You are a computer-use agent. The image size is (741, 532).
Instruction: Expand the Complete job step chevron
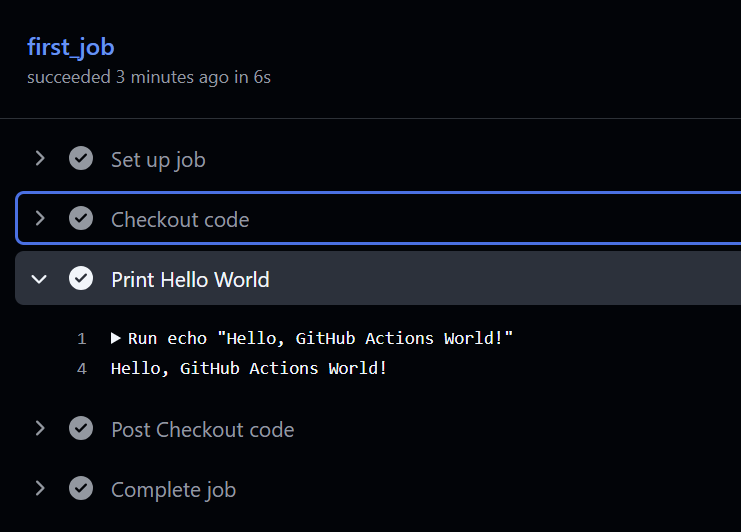coord(40,489)
